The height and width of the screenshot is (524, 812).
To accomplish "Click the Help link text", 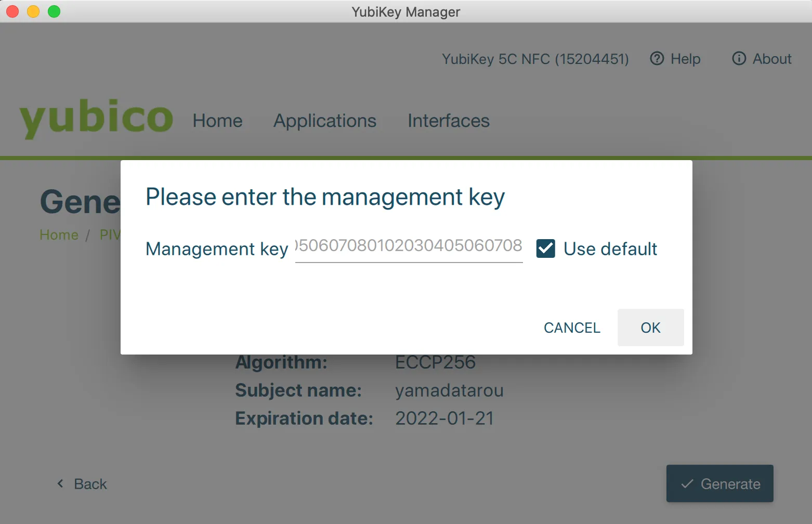I will click(x=685, y=59).
